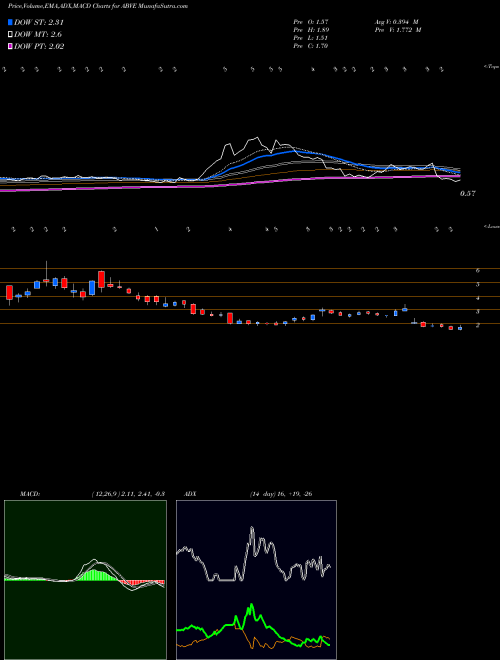The image size is (500, 660).
Task: Click the magenta DOW PT legend swatch
Action: click(11, 46)
